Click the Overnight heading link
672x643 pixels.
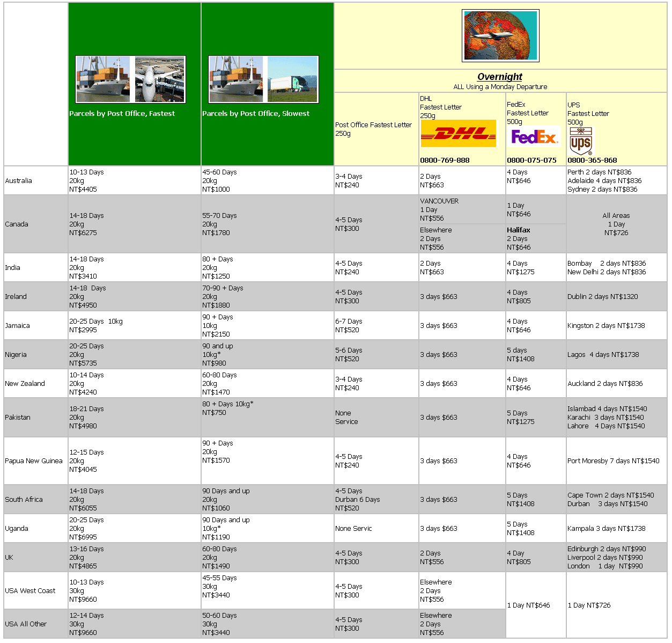tap(499, 77)
